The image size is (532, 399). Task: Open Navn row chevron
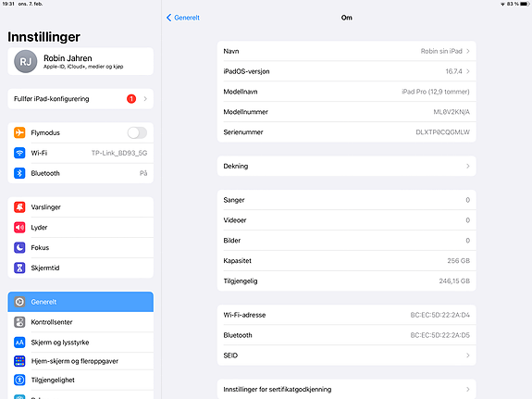(x=468, y=51)
